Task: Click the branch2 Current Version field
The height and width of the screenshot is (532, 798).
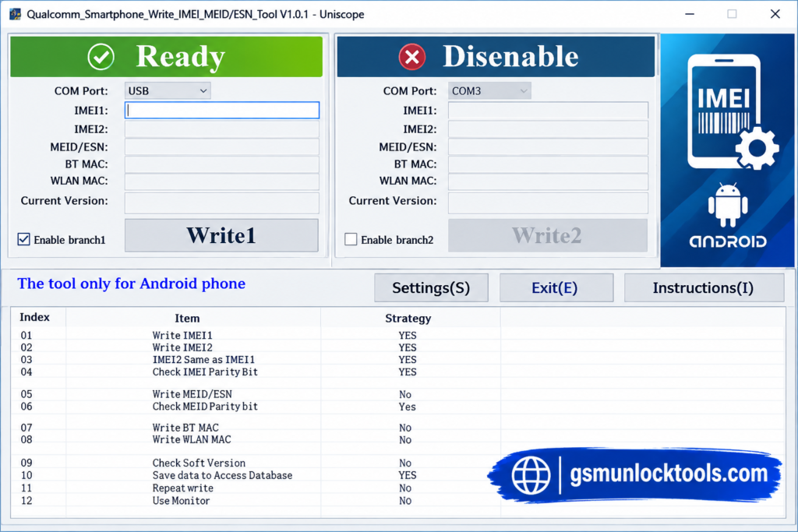Action: pyautogui.click(x=548, y=202)
